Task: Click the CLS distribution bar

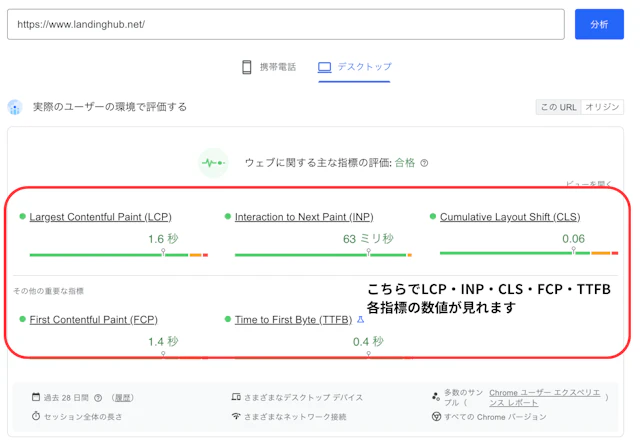Action: click(529, 253)
